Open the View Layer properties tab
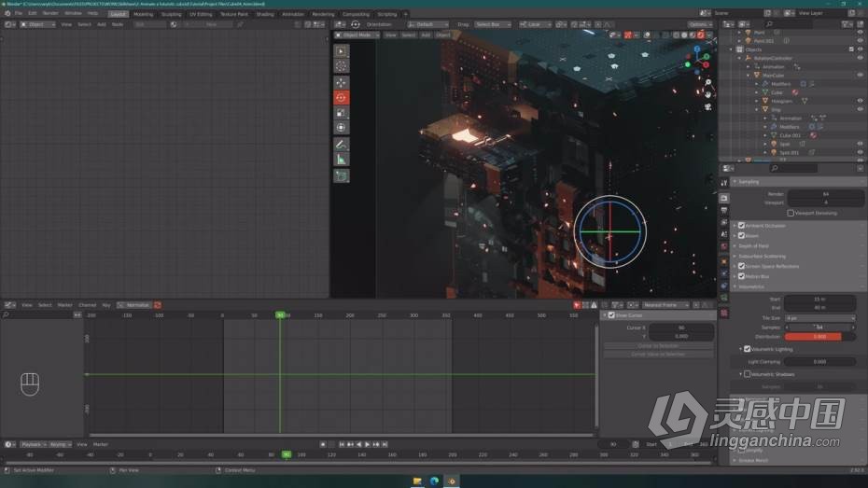This screenshot has width=868, height=488. [724, 222]
